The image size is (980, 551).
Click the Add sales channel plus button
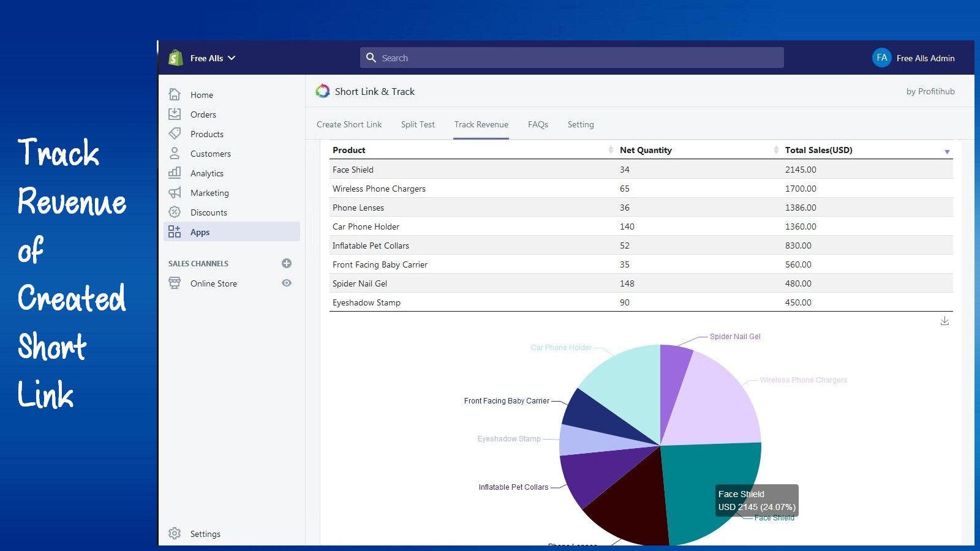point(286,263)
